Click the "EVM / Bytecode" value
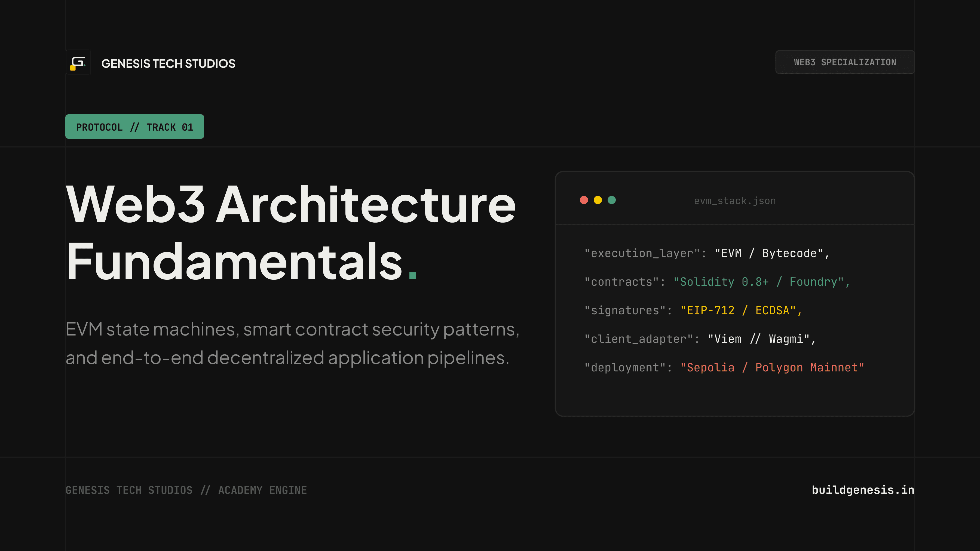 [769, 253]
